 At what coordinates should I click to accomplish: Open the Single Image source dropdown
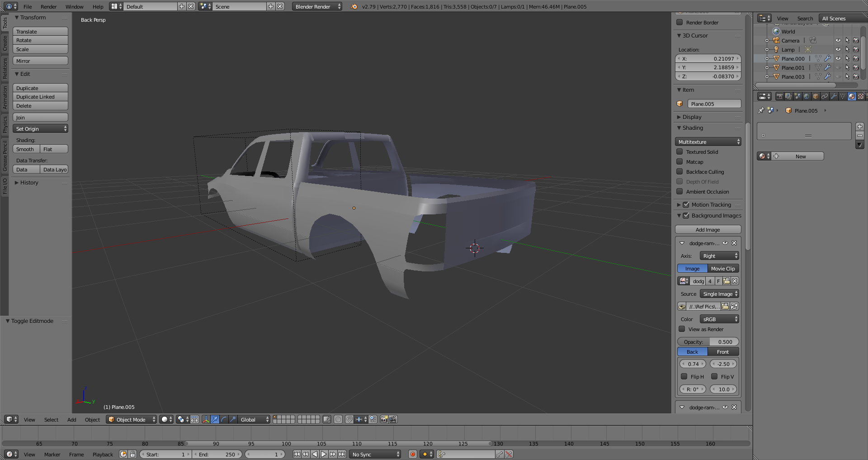[719, 294]
